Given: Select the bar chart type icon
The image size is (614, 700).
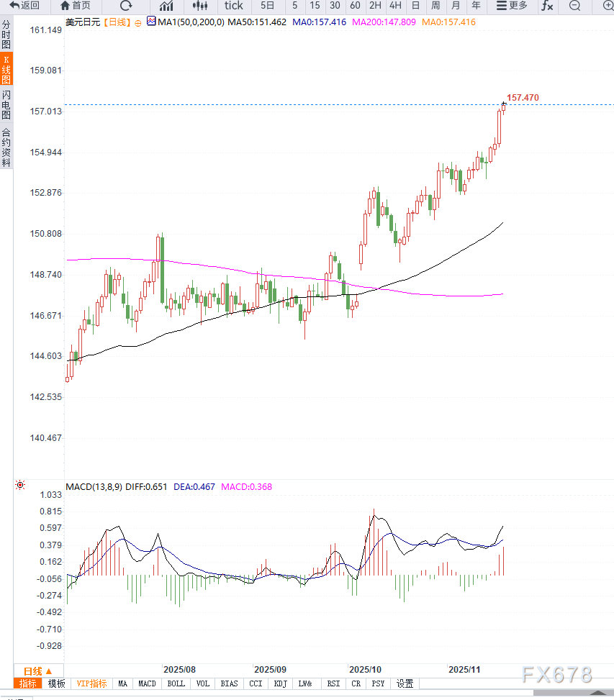Looking at the screenshot, I should coord(166,6).
